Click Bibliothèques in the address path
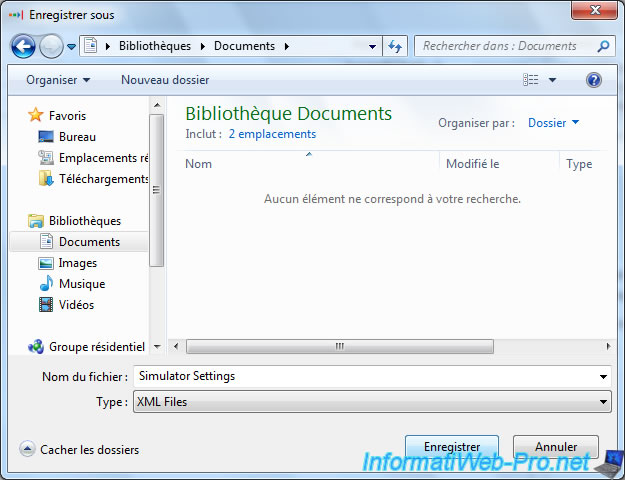Viewport: 625px width, 480px height. [155, 46]
